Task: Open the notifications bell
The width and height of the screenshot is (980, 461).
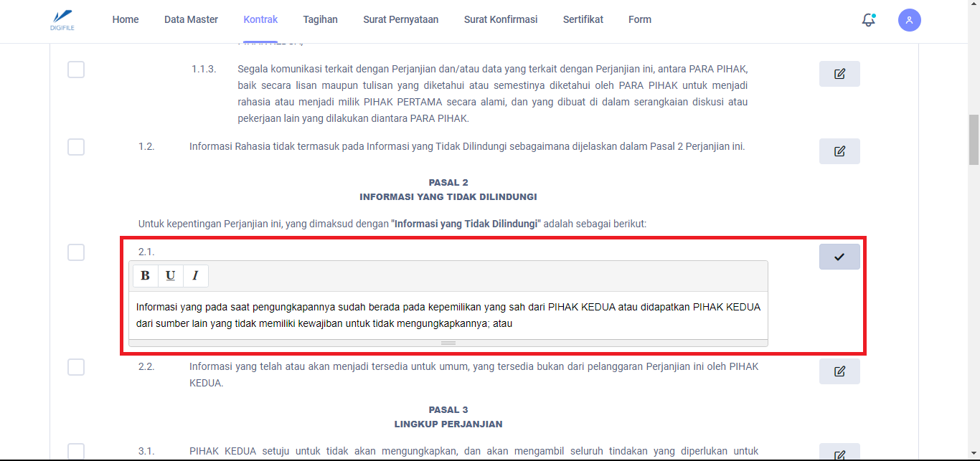Action: [868, 20]
